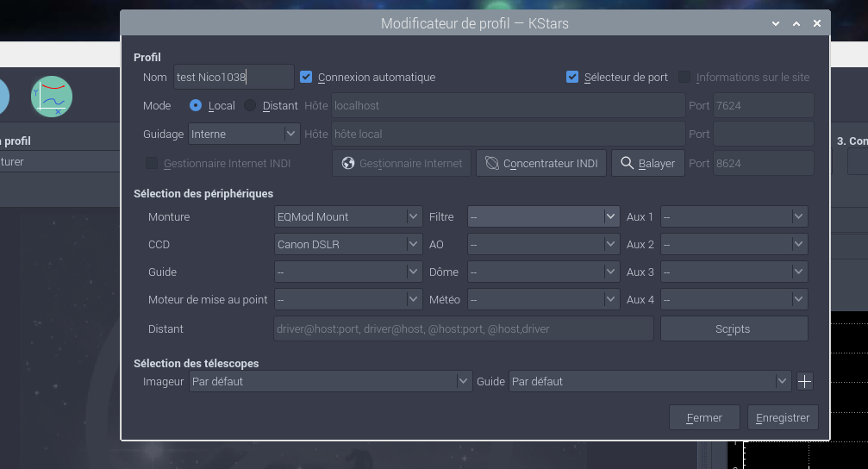868x469 pixels.
Task: Click the add telescope plus icon
Action: point(804,381)
